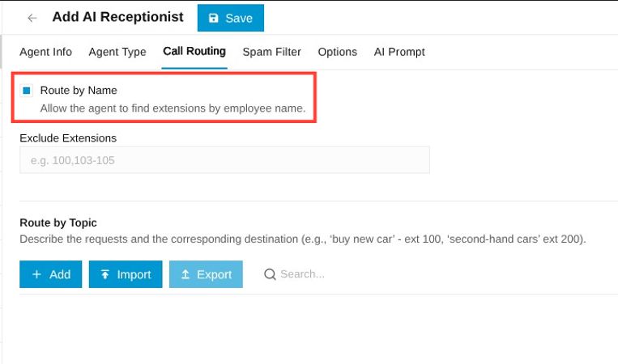Add a new Route by Topic entry
The height and width of the screenshot is (364, 618).
pyautogui.click(x=51, y=274)
